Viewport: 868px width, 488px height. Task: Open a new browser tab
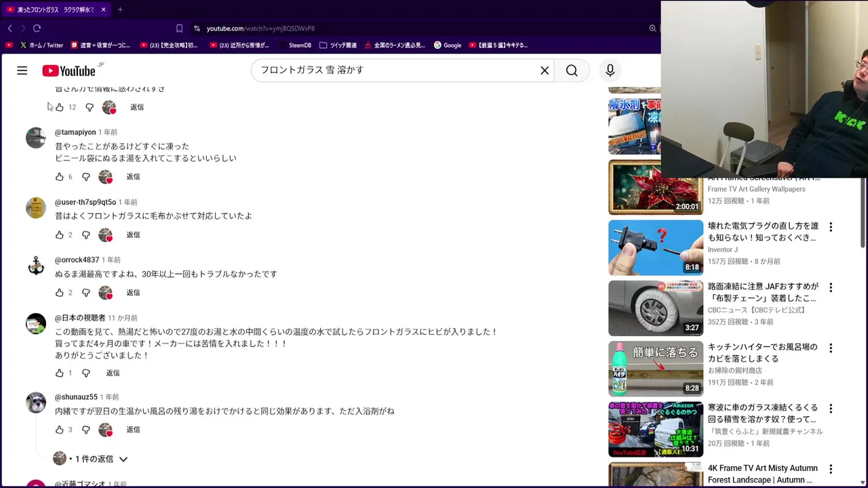tap(120, 9)
